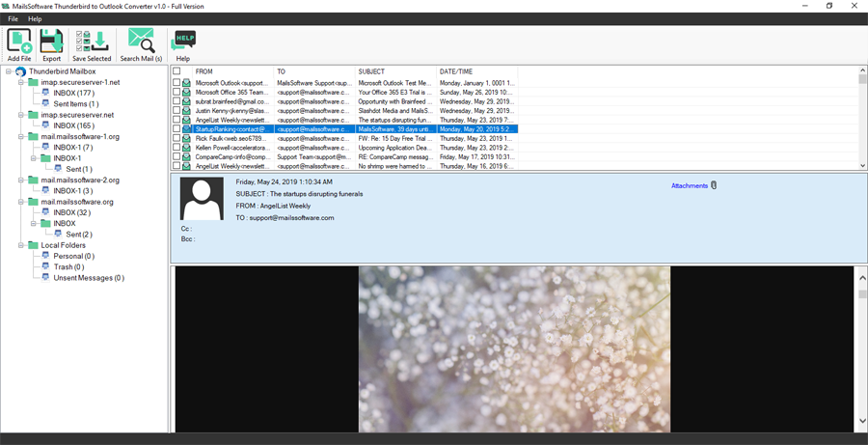Select the 'Your Office 365 E3 Trial' subject
The width and height of the screenshot is (868, 445).
click(395, 92)
